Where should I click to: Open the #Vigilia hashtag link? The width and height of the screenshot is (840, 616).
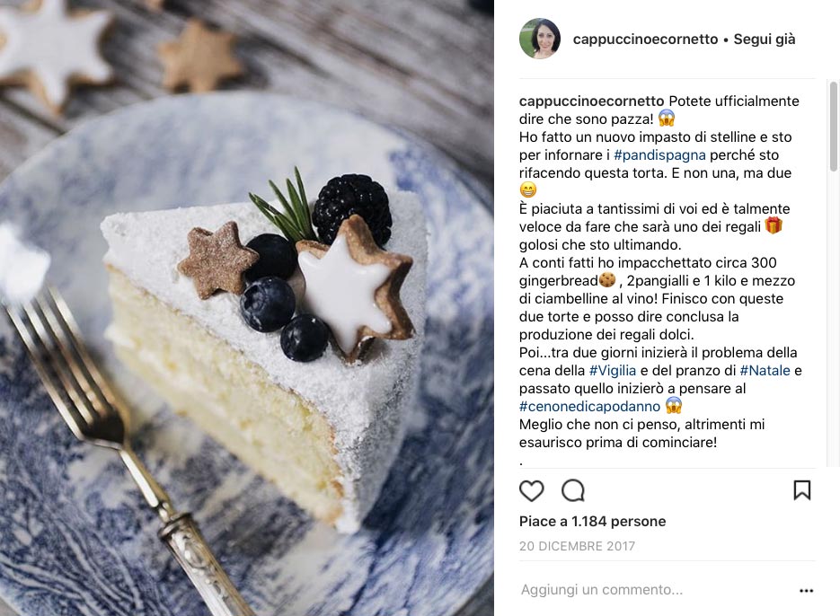point(613,371)
